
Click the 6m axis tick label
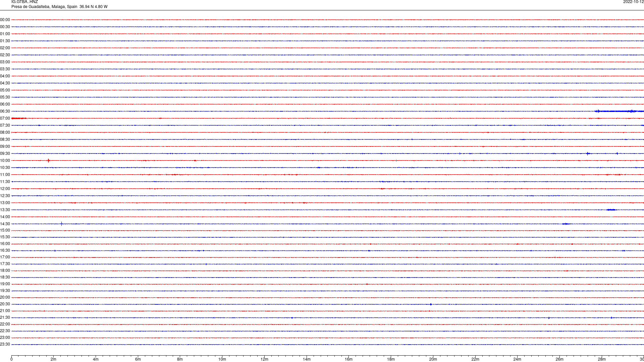[x=138, y=359]
